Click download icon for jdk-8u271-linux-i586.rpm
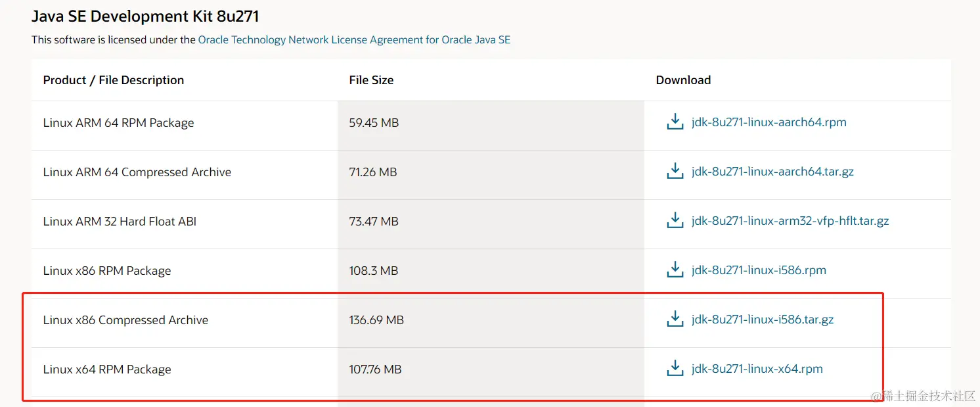Image resolution: width=980 pixels, height=407 pixels. (675, 270)
